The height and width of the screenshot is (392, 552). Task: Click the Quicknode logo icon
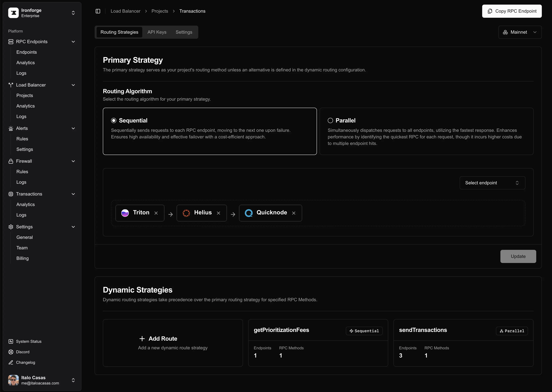[x=249, y=213]
